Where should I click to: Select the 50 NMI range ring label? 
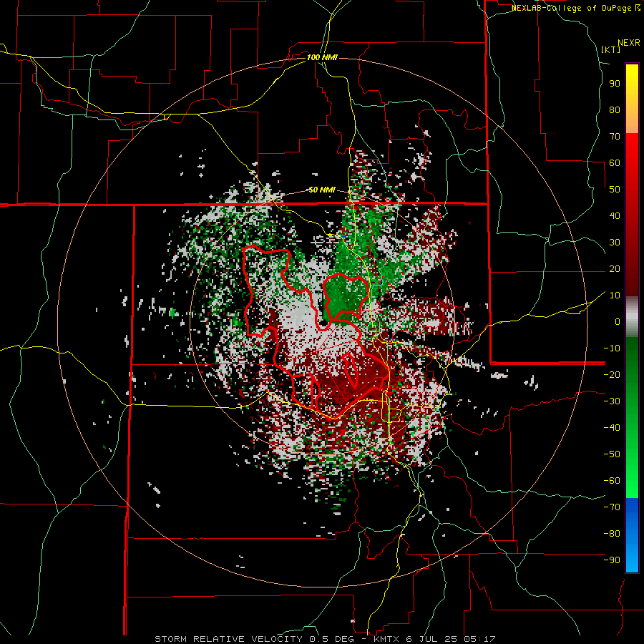(322, 190)
